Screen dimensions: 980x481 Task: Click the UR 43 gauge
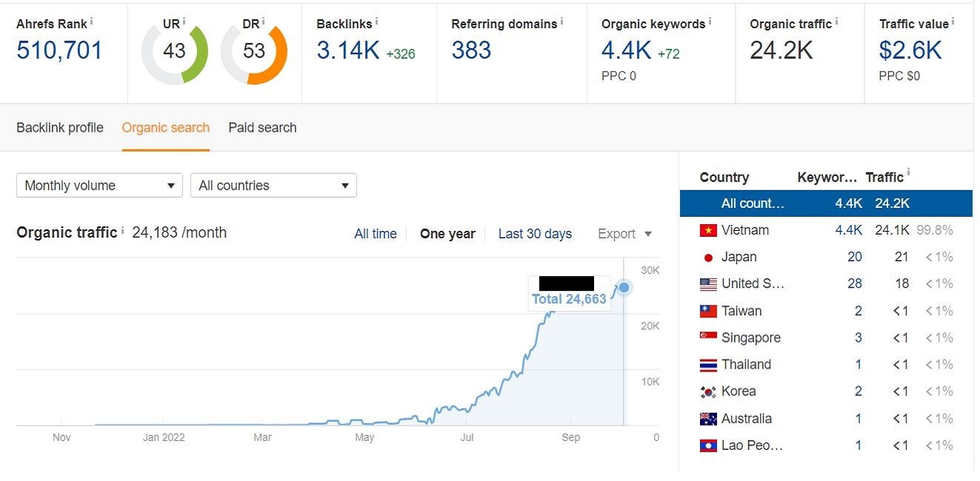pos(175,51)
